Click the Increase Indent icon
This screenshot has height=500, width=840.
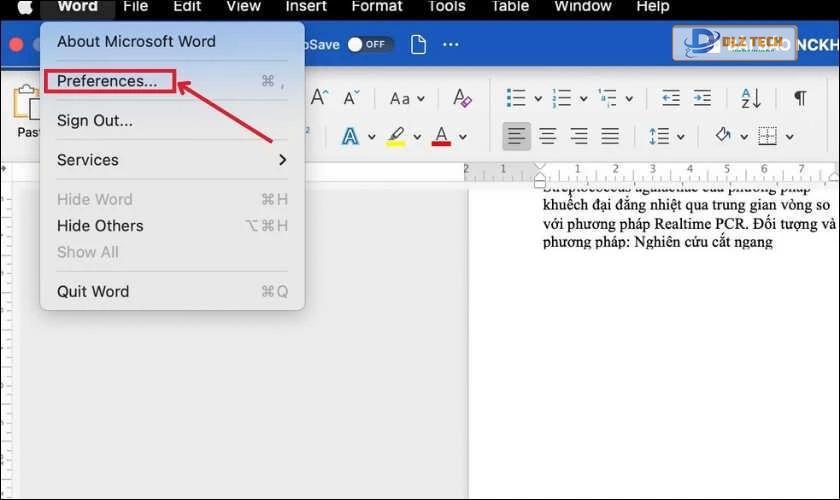(702, 98)
